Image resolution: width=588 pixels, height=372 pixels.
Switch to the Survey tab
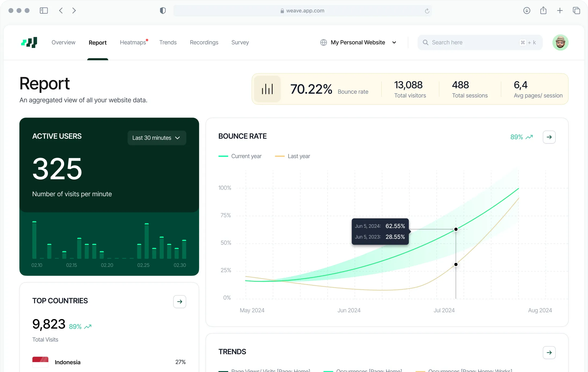pos(240,42)
